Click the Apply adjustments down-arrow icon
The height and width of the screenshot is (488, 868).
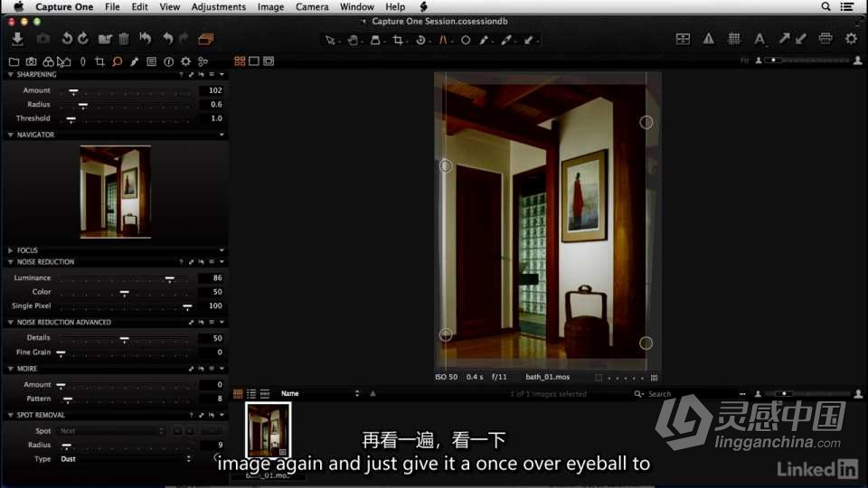tap(801, 38)
